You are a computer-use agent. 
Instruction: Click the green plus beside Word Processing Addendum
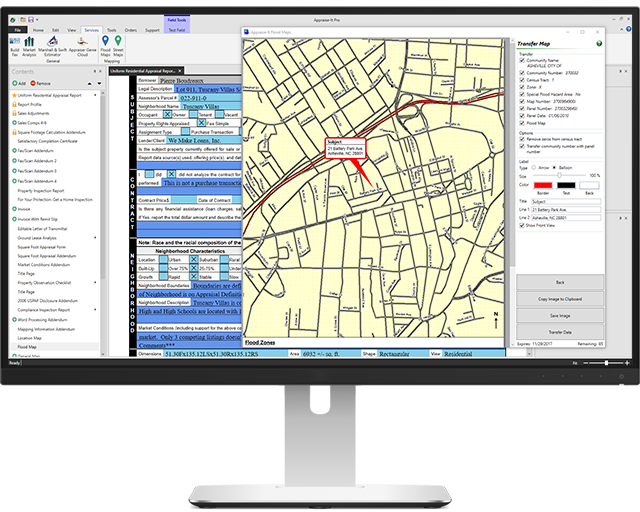tap(14, 320)
